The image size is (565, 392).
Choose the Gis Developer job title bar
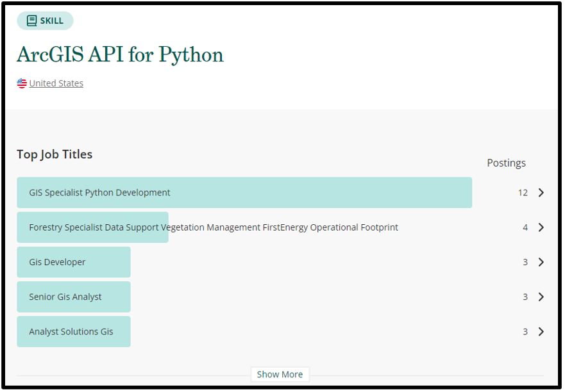coord(74,262)
